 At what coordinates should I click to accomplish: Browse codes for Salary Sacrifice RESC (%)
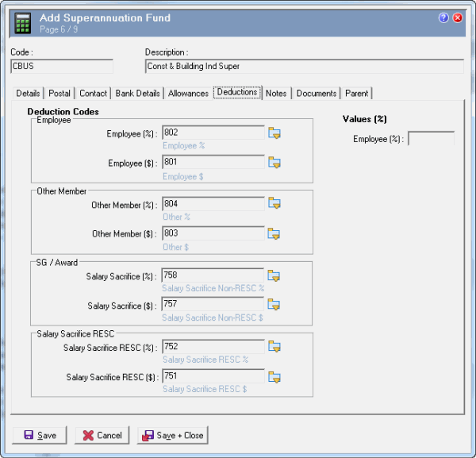[274, 346]
